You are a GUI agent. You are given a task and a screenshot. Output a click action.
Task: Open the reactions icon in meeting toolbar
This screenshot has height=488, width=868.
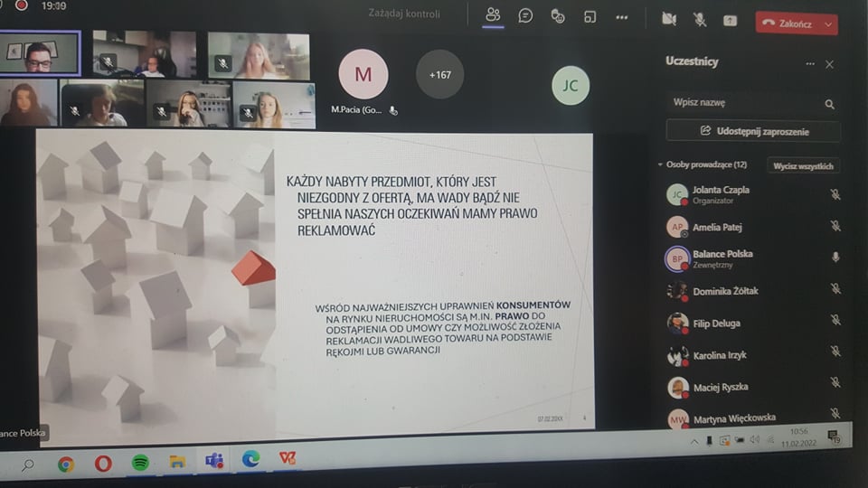558,16
